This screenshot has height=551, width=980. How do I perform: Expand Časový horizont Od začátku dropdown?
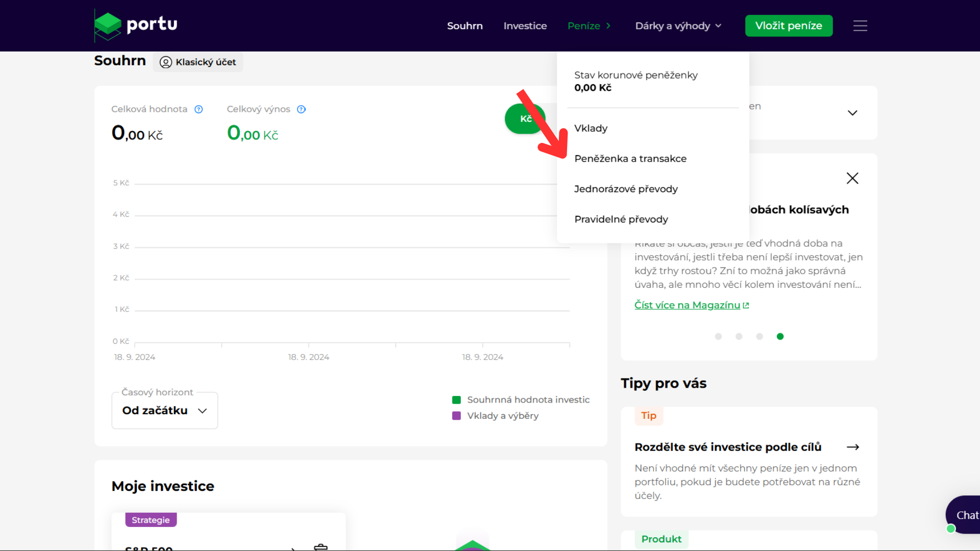[x=164, y=411]
